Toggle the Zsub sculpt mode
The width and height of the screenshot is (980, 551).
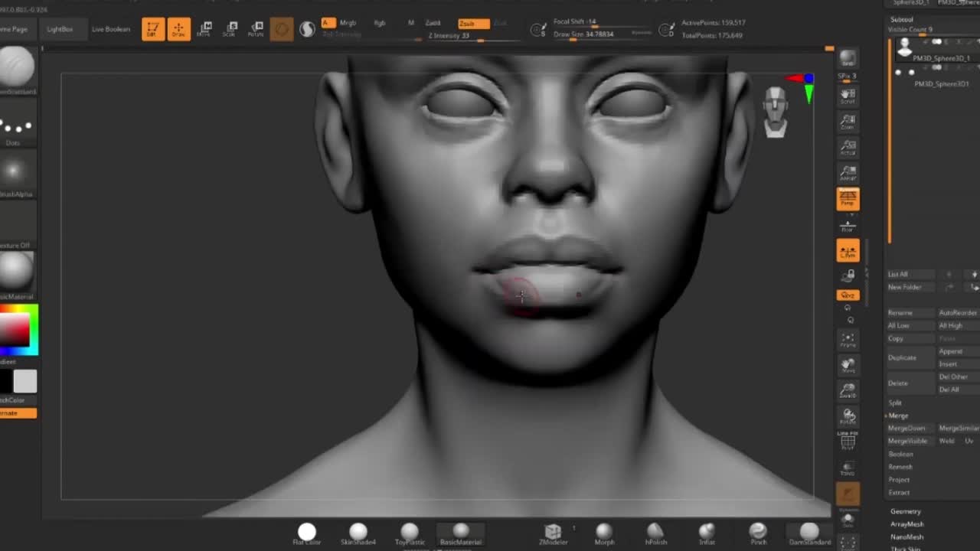tap(473, 24)
